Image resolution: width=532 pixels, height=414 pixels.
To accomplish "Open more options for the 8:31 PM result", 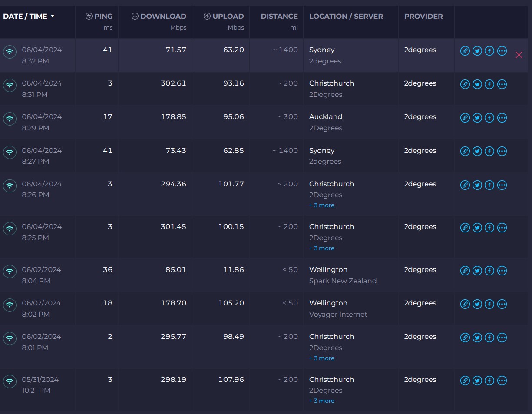I will (502, 84).
